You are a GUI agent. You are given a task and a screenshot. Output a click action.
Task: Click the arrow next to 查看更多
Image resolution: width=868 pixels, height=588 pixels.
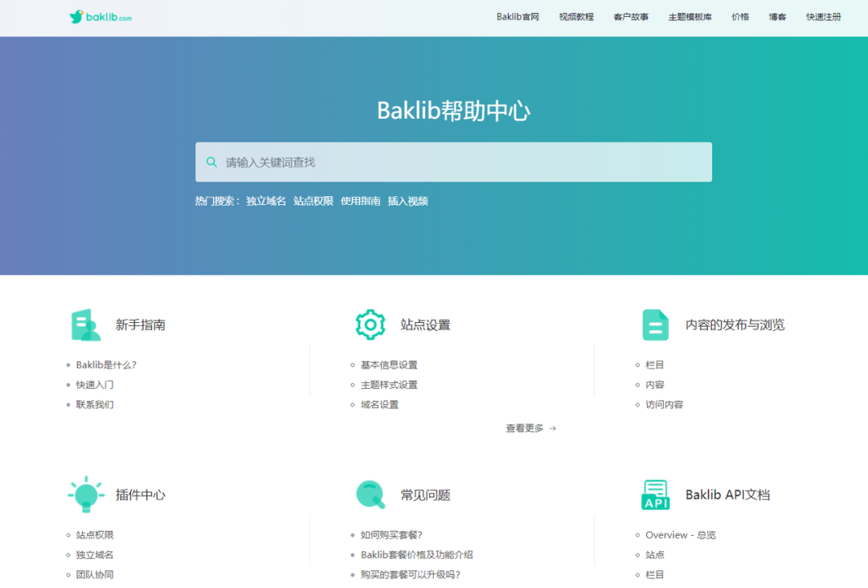click(552, 428)
